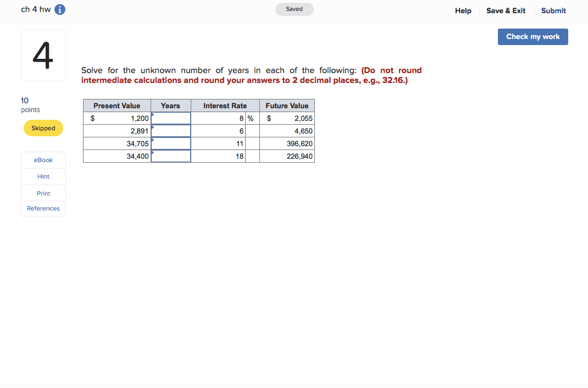Click the 2,055 future value cell
Image resolution: width=588 pixels, height=388 pixels.
(287, 119)
